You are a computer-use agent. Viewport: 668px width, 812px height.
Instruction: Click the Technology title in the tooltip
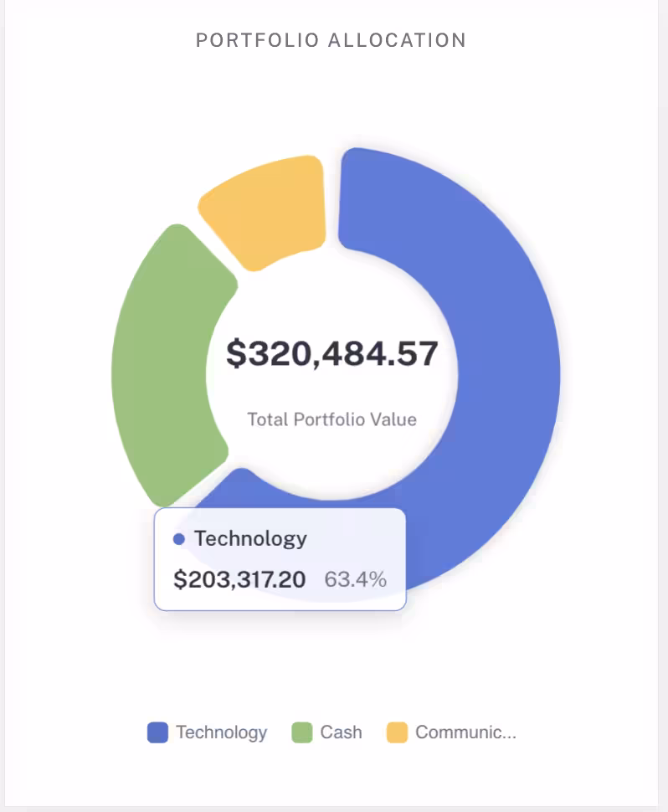250,538
